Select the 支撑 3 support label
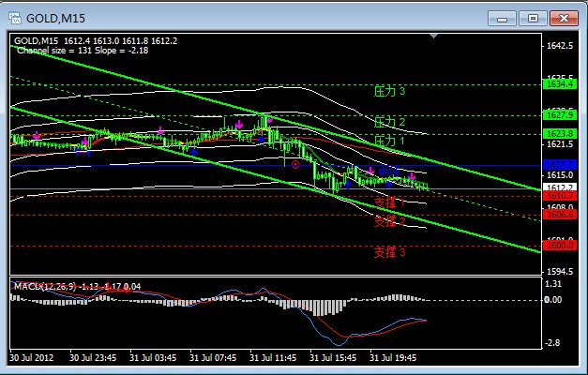This screenshot has height=375, width=588. click(x=389, y=252)
